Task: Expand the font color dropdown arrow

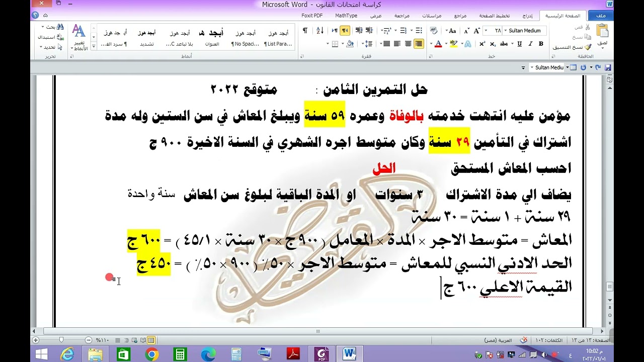Action: (431, 44)
